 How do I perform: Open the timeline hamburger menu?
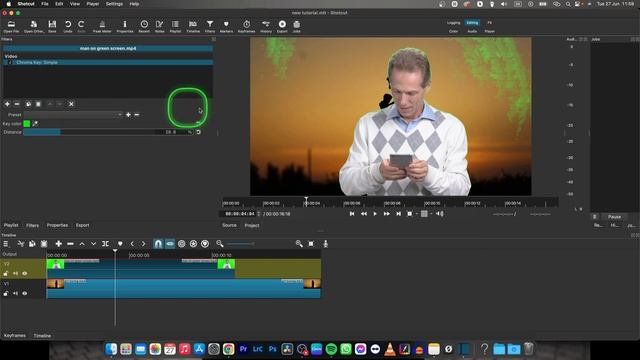6,244
